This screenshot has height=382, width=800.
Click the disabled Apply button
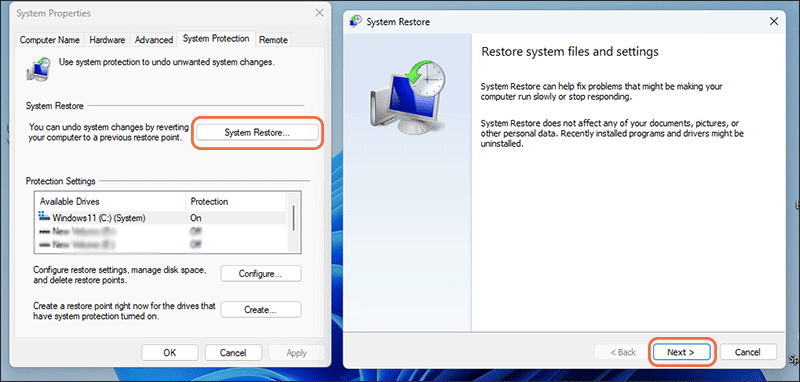coord(296,352)
